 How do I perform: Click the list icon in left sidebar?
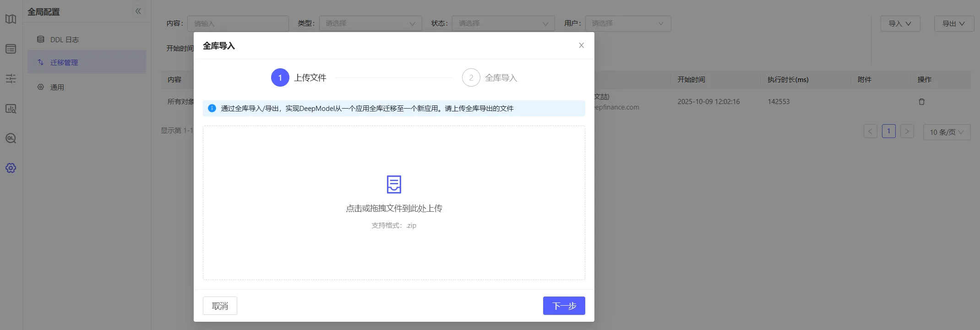coord(11,49)
